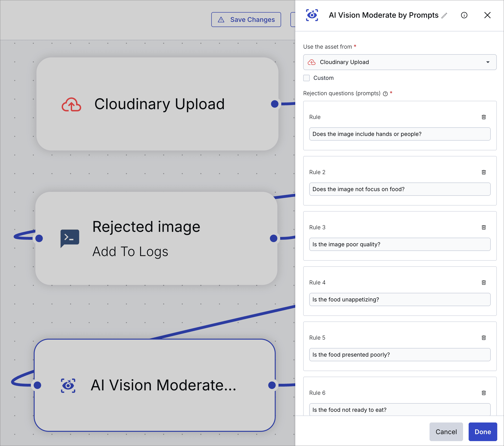504x446 pixels.
Task: Select the Rejected image block
Action: tap(156, 238)
